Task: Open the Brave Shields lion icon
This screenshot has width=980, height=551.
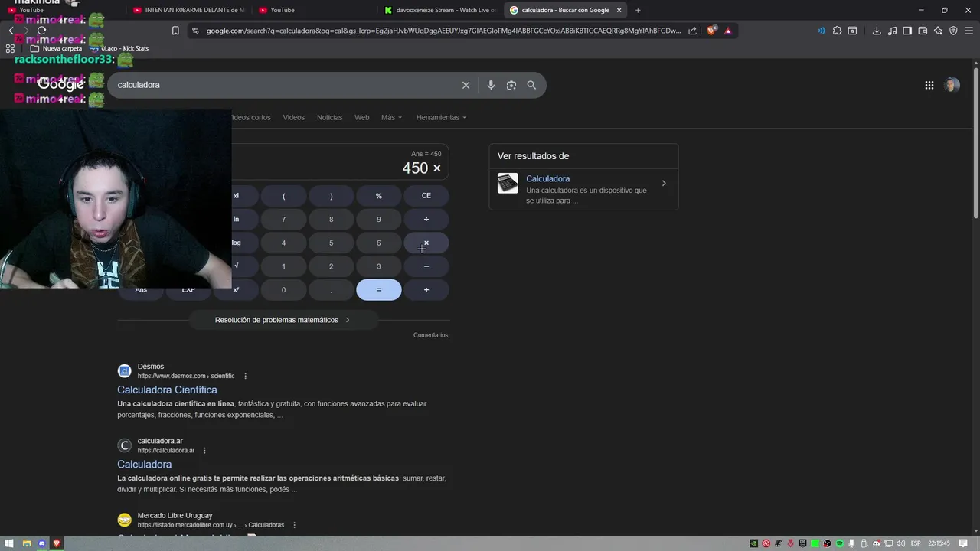Action: pos(712,31)
